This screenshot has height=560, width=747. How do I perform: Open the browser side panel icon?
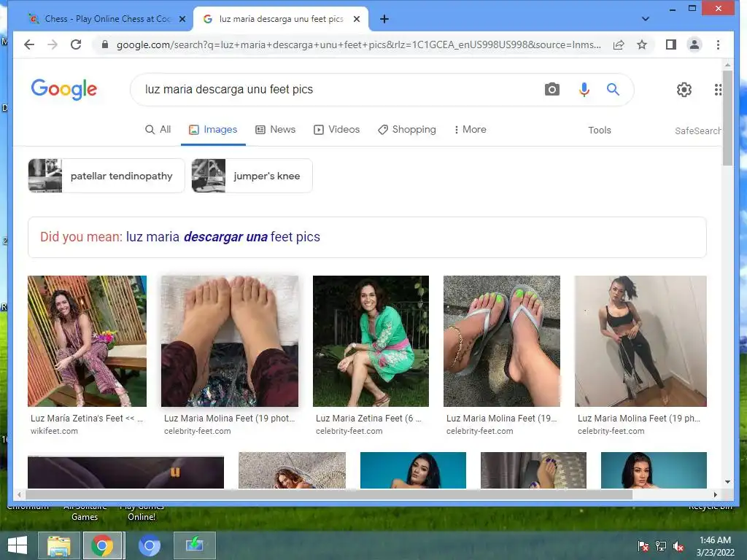(x=671, y=44)
